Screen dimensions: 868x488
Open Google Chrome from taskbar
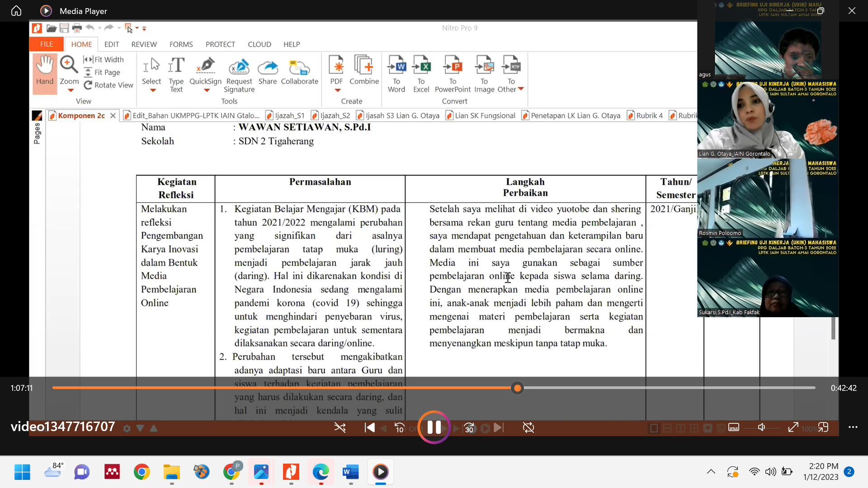(142, 472)
